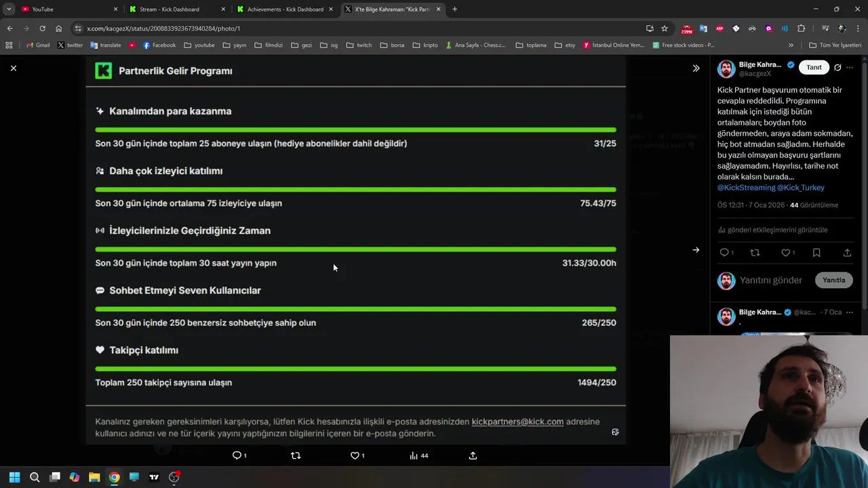This screenshot has width=868, height=488.
Task: Select the X'te Bilge Kahraman browser tab
Action: click(392, 9)
